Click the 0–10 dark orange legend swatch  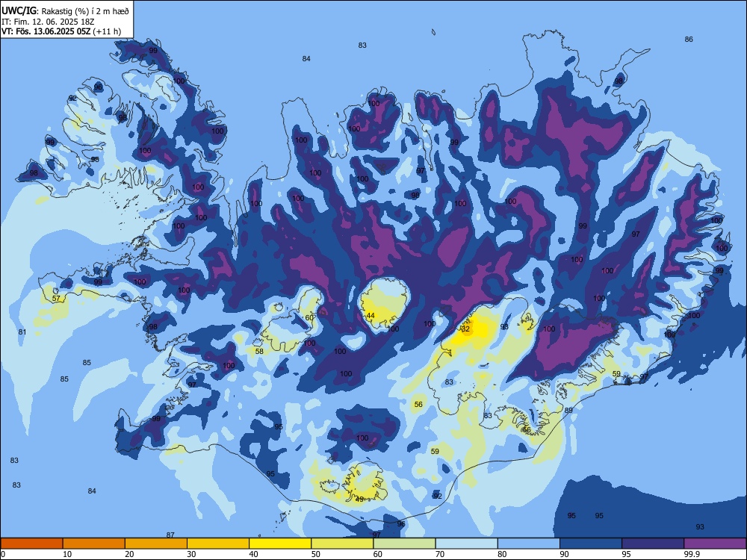31,544
